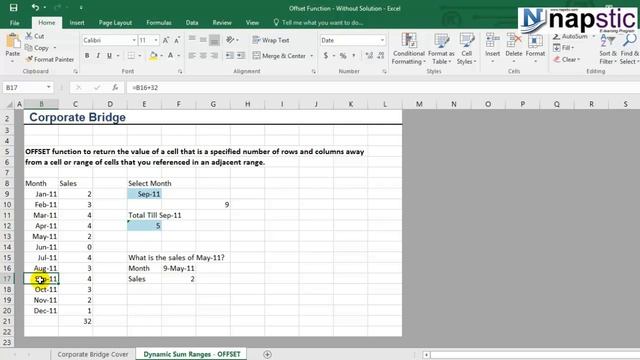Click AutoSum button
The image size is (640, 360).
(570, 36)
